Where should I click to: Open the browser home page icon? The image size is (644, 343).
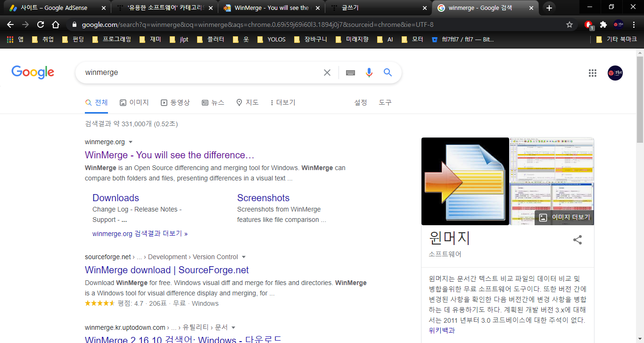tap(56, 24)
